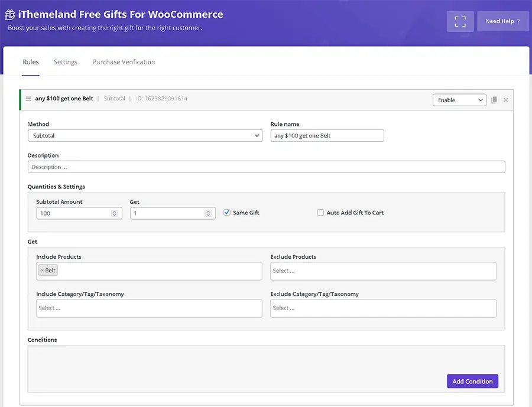Click the Need Help button
532x407 pixels.
tap(502, 21)
